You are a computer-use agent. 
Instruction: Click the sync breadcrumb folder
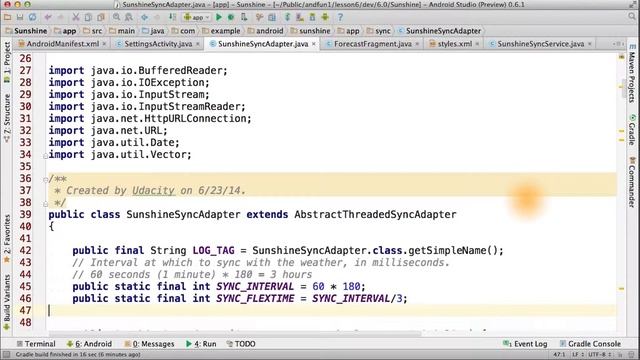pos(379,31)
